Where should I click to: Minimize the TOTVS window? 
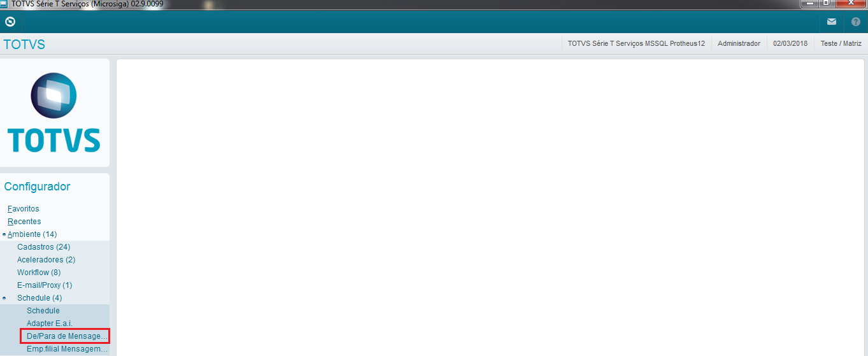point(809,3)
